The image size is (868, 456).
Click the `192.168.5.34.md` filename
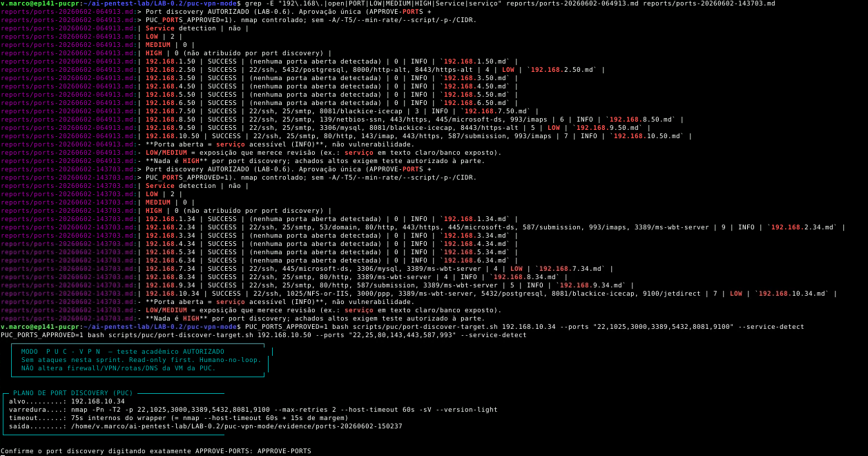pyautogui.click(x=476, y=252)
